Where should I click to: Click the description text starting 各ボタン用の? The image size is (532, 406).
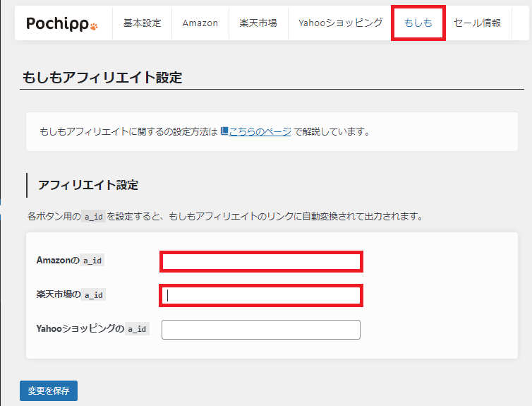pyautogui.click(x=225, y=216)
